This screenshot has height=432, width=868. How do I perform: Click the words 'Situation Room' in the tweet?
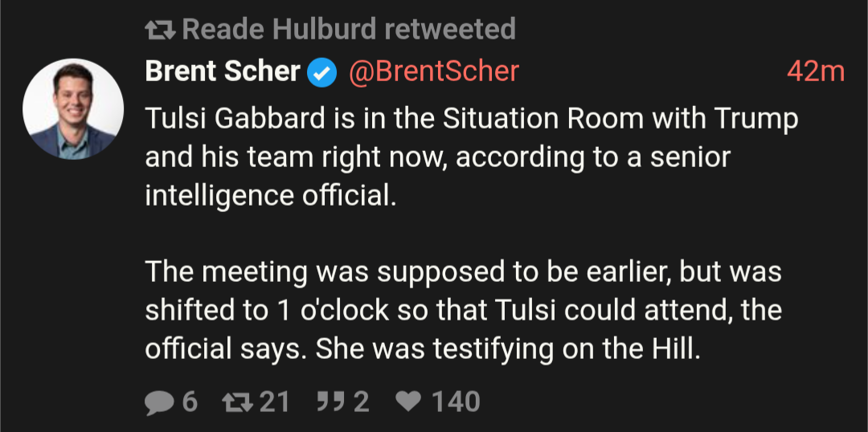coord(534,120)
